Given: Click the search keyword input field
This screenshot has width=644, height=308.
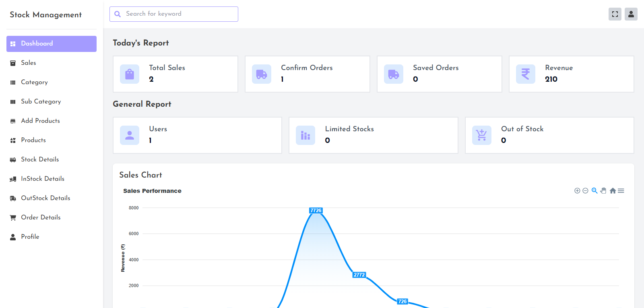Looking at the screenshot, I should 177,14.
